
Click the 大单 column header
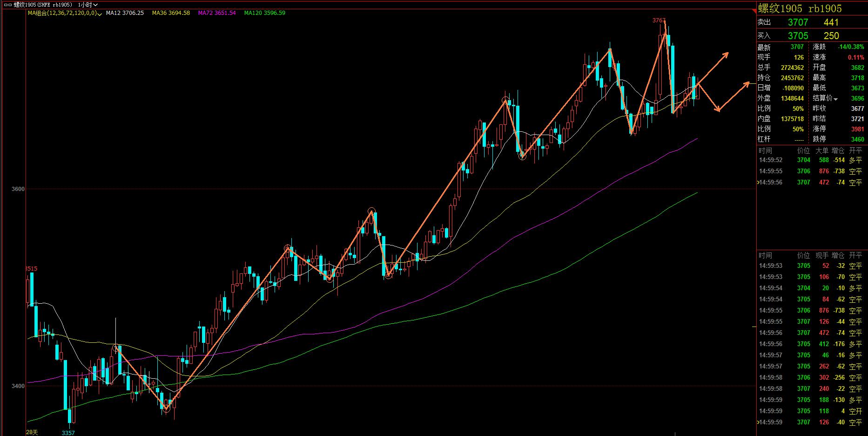822,150
